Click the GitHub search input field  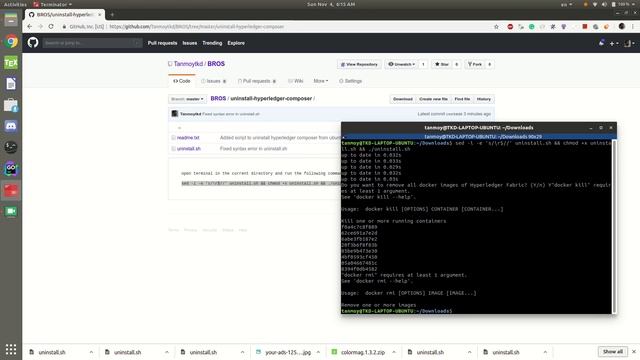[x=92, y=43]
